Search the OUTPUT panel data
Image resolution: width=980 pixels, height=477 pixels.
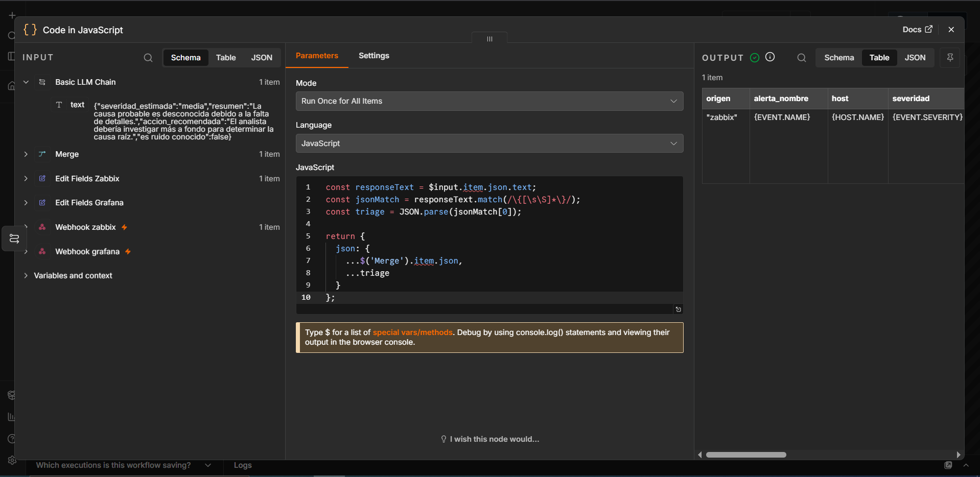(802, 58)
